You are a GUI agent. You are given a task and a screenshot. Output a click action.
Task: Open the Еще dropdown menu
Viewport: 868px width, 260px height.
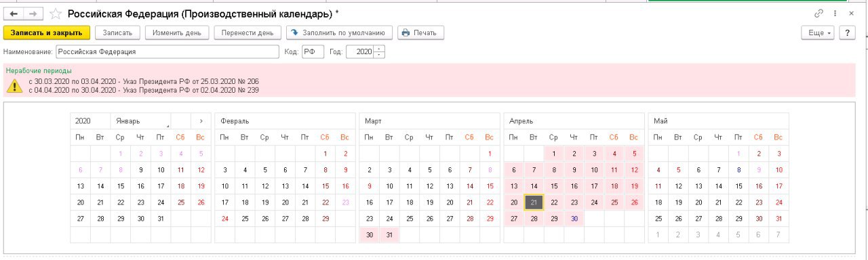coord(819,32)
